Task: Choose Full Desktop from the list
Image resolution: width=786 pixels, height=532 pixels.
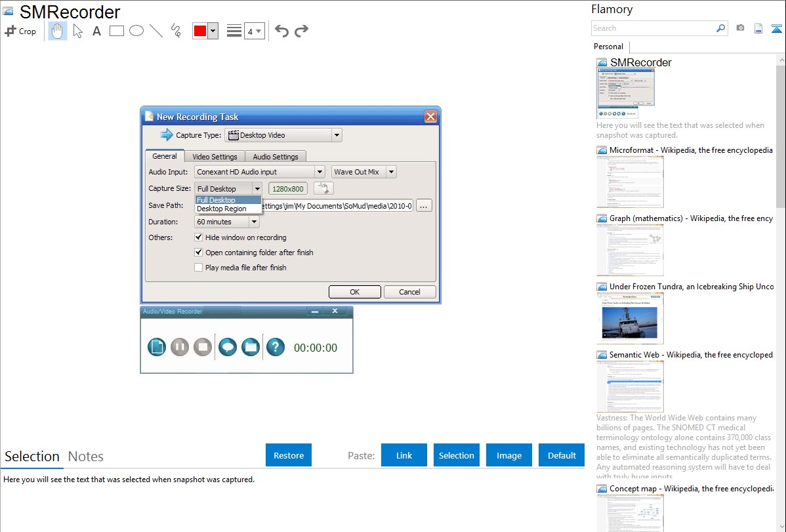Action: point(228,200)
